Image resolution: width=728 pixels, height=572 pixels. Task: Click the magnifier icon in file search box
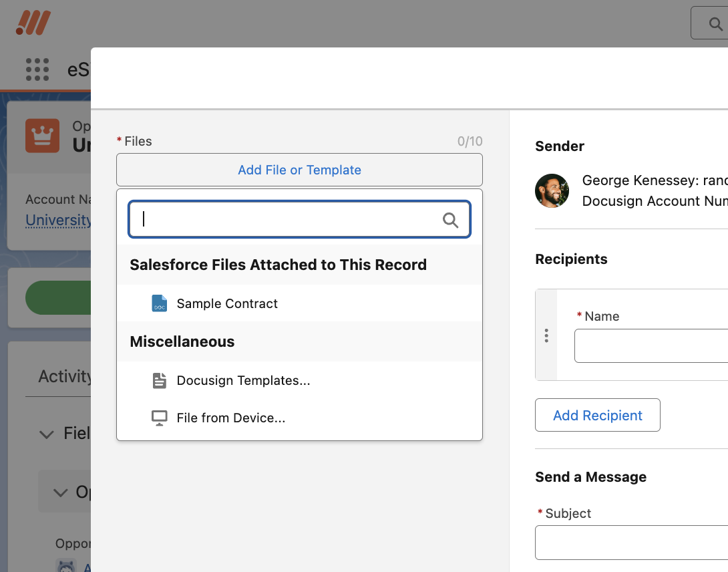(450, 220)
